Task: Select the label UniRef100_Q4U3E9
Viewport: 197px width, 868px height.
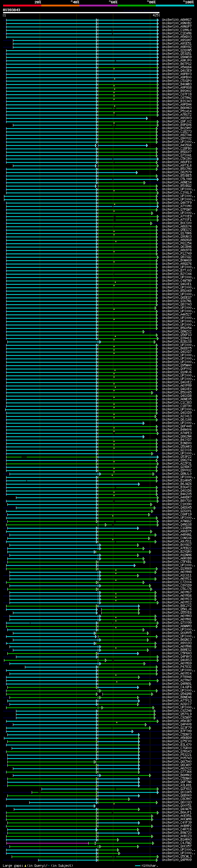Action: pyautogui.click(x=177, y=71)
